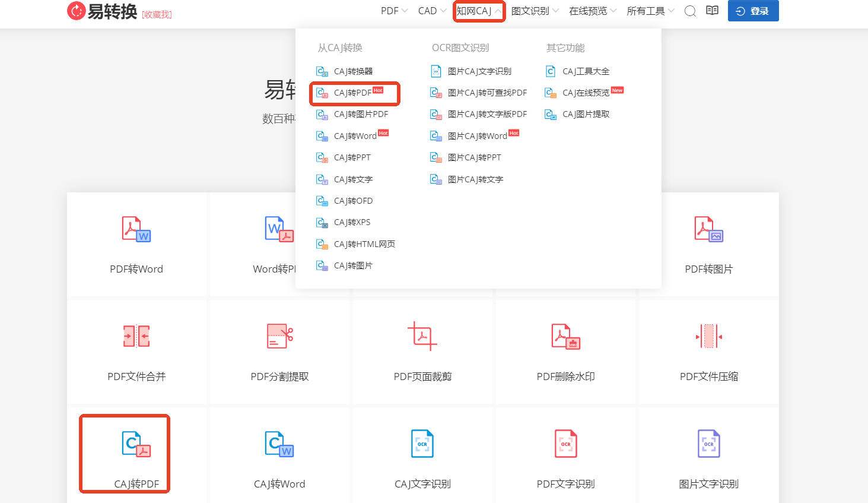Choose CAJ转文字 in the menu
868x503 pixels.
coord(353,179)
